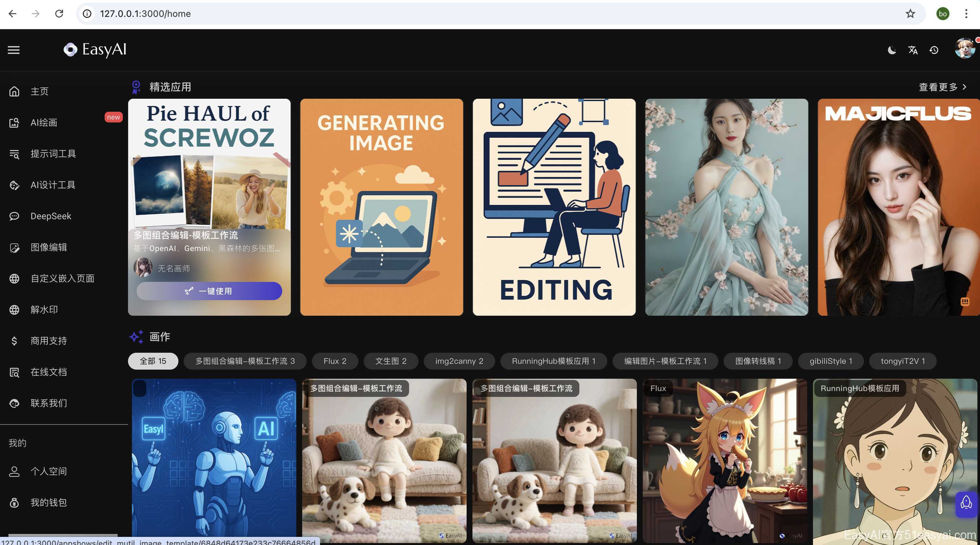
Task: Open the GENERATING IMAGE app card
Action: [381, 207]
